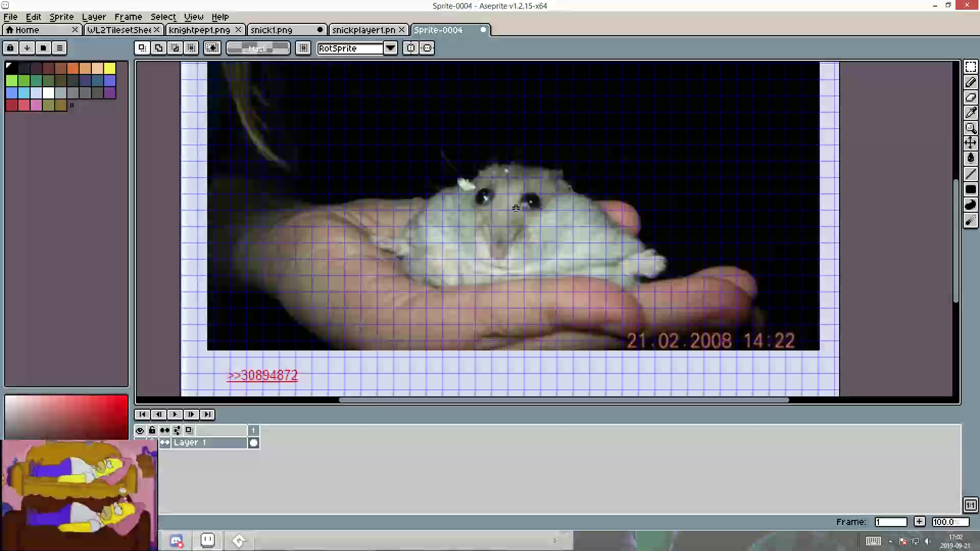
Task: Open the Layer menu
Action: click(x=94, y=17)
